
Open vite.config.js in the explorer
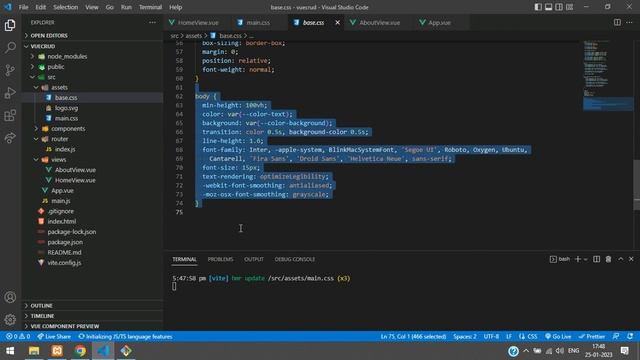click(x=92, y=262)
